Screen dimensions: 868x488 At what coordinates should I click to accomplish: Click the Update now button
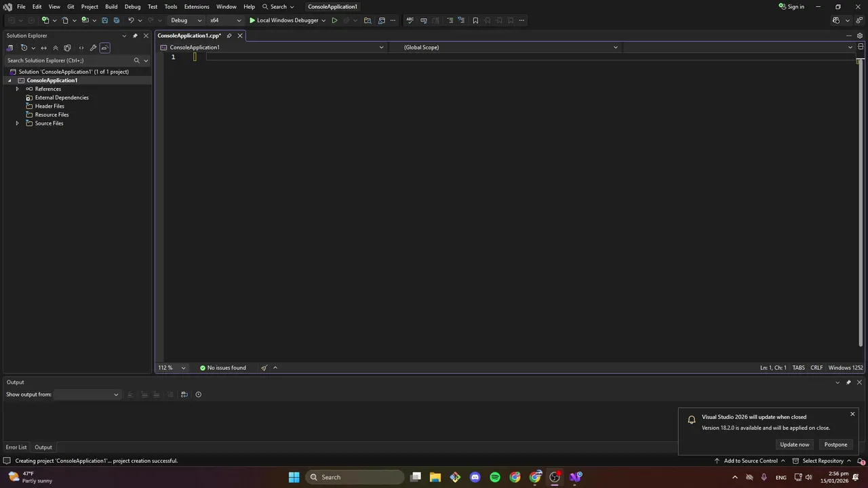pyautogui.click(x=795, y=445)
